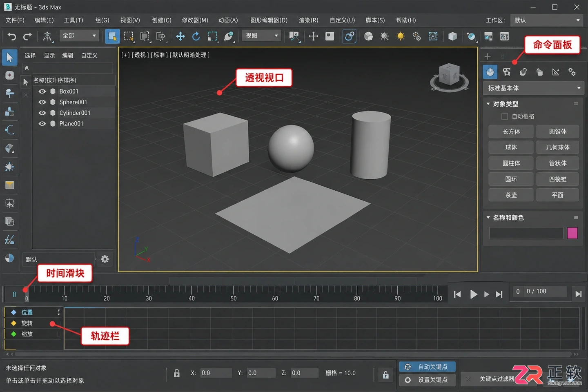Open the Hierarchy tab in command panel
This screenshot has height=392, width=588.
point(523,72)
